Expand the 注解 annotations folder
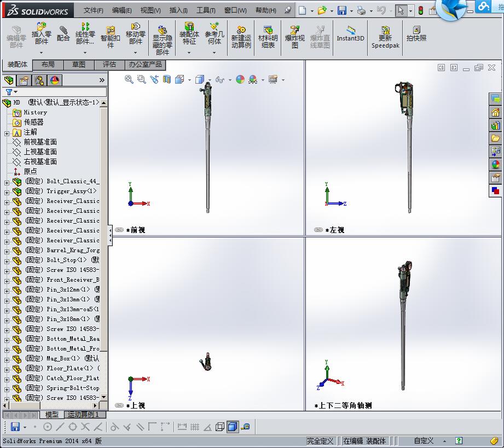Screen dimensions: 504x448 tap(7, 132)
